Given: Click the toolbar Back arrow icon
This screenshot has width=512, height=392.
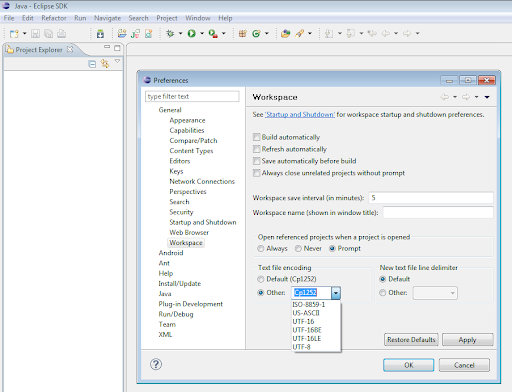Looking at the screenshot, I should coord(386,34).
